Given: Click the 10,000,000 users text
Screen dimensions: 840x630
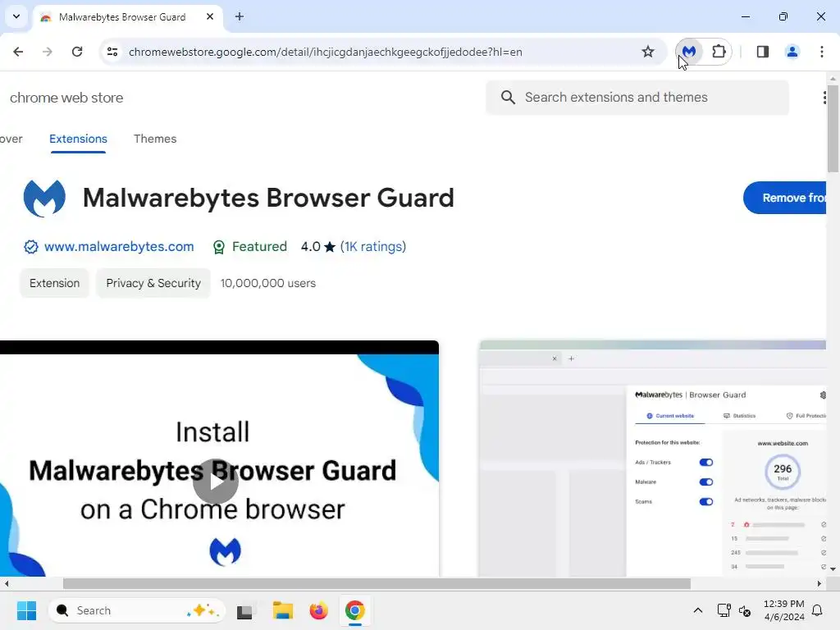Looking at the screenshot, I should pos(268,283).
